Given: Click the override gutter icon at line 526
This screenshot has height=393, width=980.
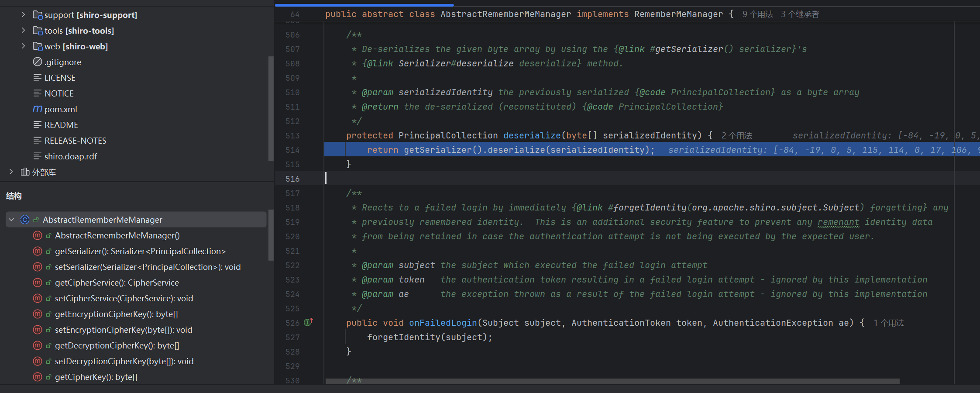Looking at the screenshot, I should click(x=308, y=322).
